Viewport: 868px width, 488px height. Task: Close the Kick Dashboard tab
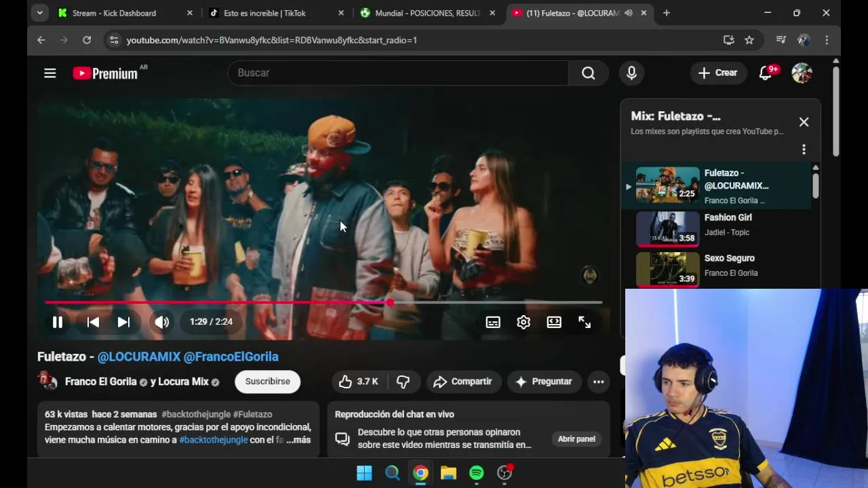click(190, 13)
